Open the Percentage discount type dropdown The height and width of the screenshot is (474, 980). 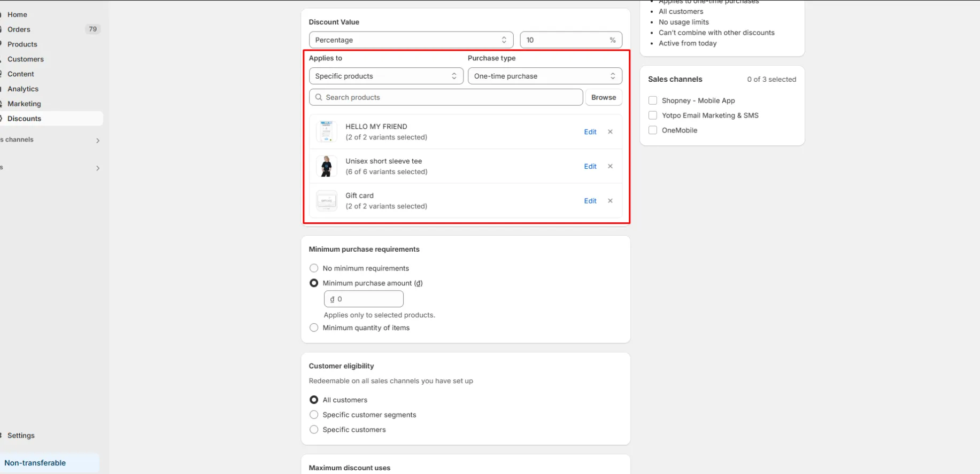(411, 40)
